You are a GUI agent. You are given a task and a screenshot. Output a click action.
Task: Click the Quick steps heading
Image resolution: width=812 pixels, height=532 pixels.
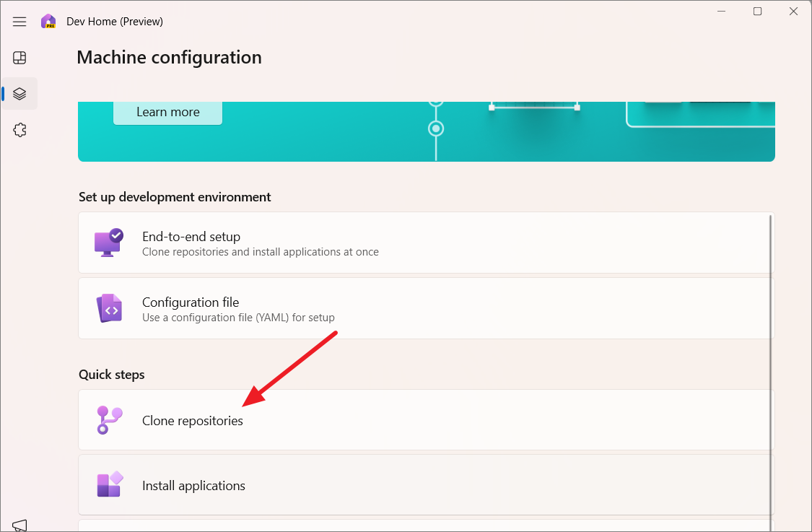111,375
